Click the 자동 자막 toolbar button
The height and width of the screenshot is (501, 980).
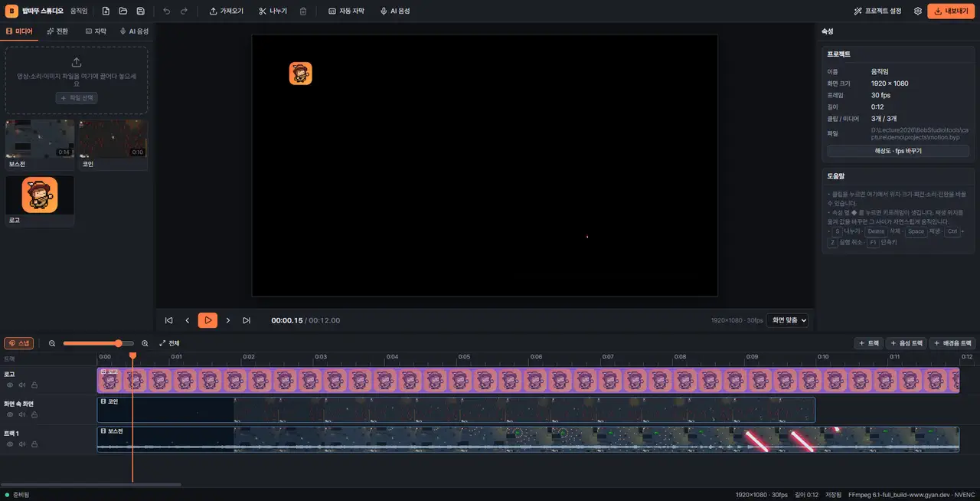click(x=347, y=11)
